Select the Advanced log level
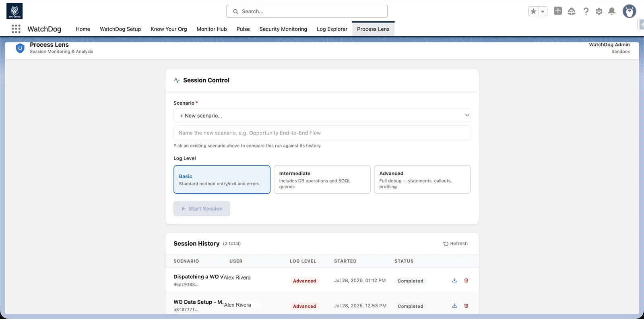This screenshot has height=319, width=644. 422,180
